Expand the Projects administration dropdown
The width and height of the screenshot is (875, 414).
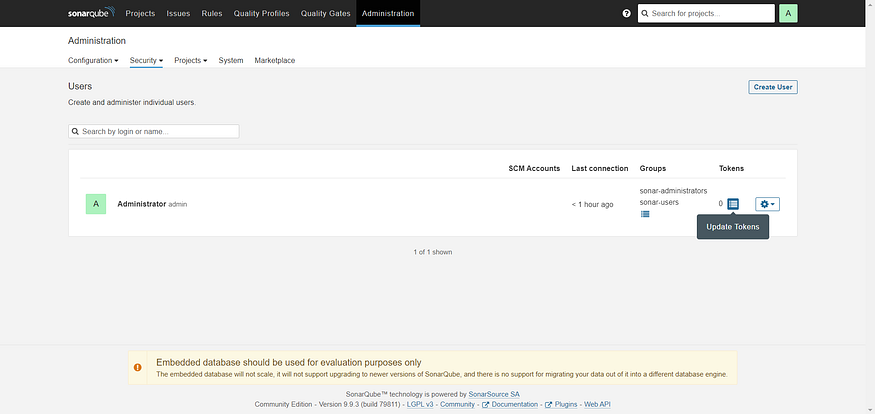[x=191, y=60]
